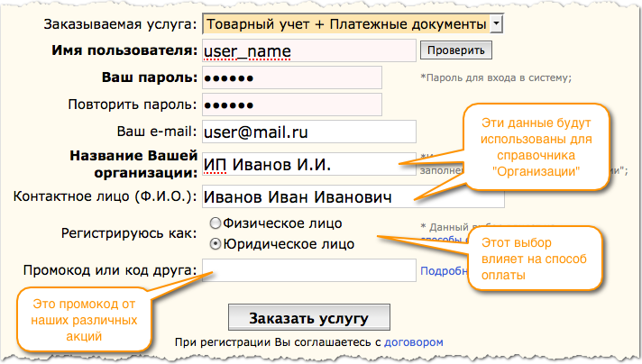Click the orange callout about справочника 'Организации'
The width and height of the screenshot is (642, 364).
(x=537, y=144)
